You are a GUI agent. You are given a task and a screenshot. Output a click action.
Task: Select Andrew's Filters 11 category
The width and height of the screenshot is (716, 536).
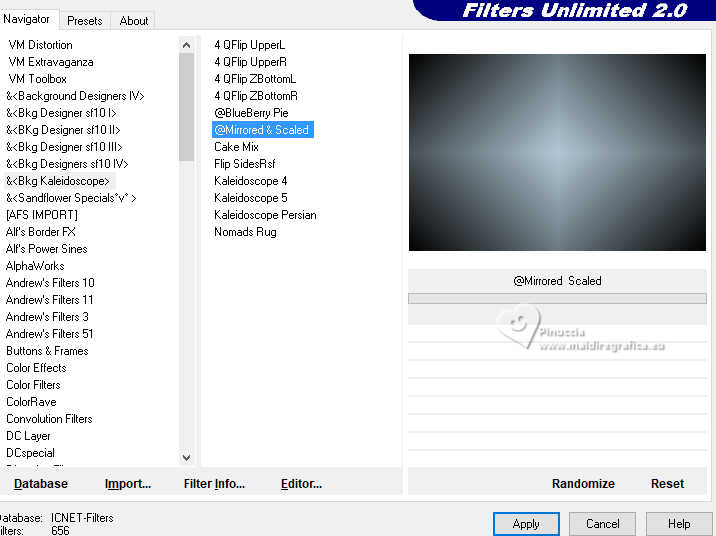tap(50, 300)
